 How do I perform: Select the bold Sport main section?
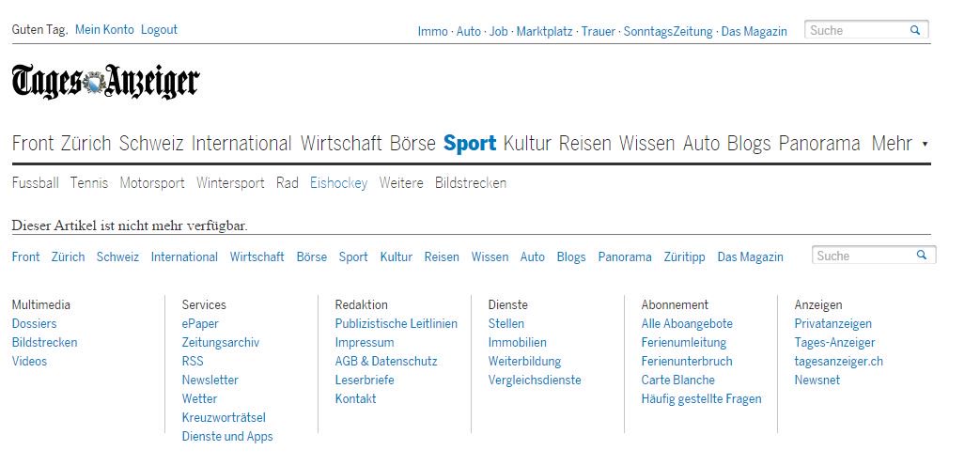tap(470, 144)
